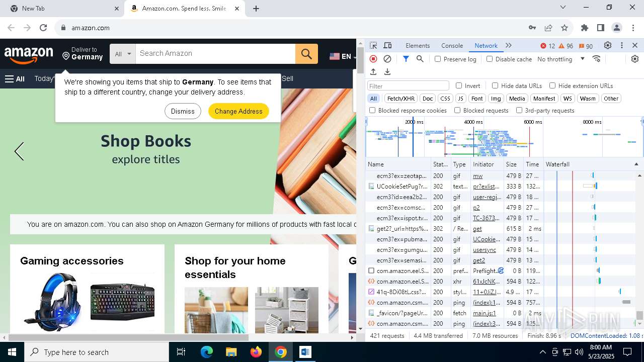Click the network Filter text field
Image resolution: width=644 pixels, height=362 pixels.
408,85
